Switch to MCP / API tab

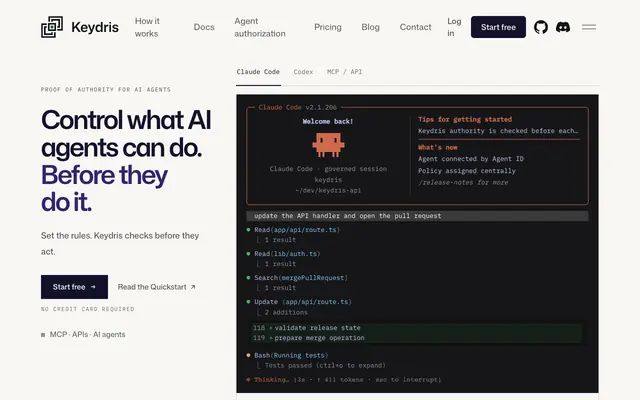tap(344, 72)
